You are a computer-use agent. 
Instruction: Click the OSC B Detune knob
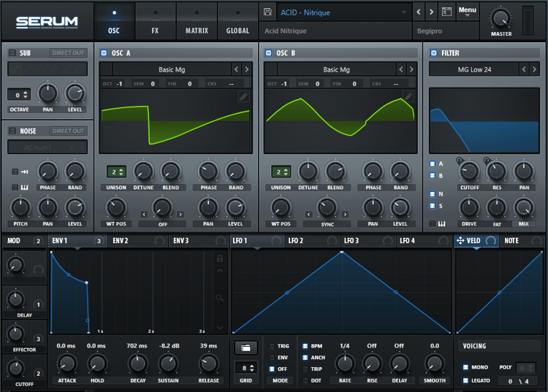[308, 172]
